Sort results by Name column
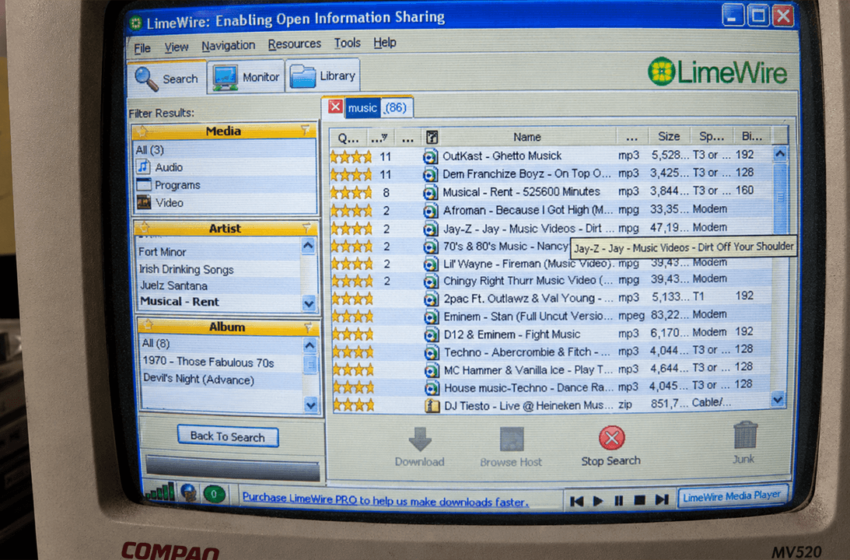The height and width of the screenshot is (560, 850). point(527,137)
